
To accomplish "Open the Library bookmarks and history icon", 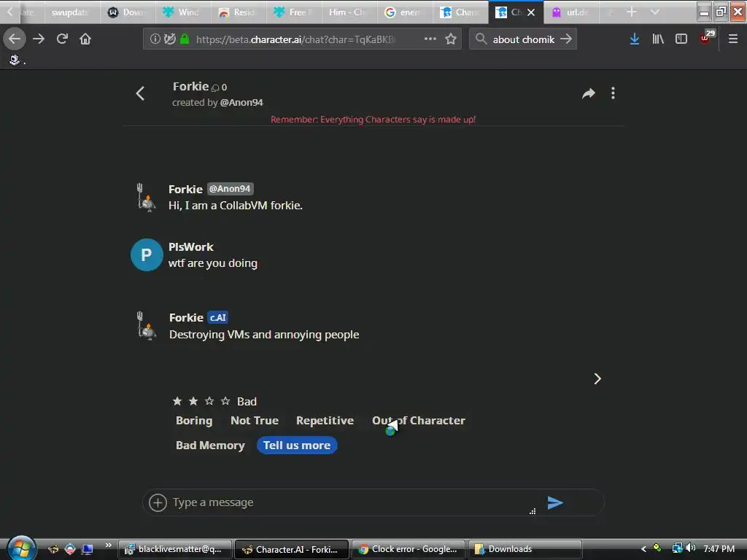I will tap(658, 39).
